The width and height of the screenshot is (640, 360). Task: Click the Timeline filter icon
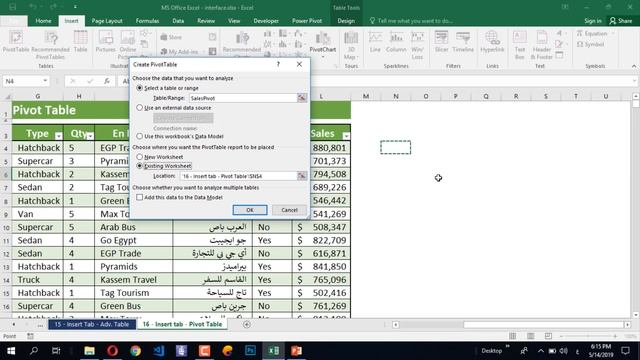[x=463, y=42]
